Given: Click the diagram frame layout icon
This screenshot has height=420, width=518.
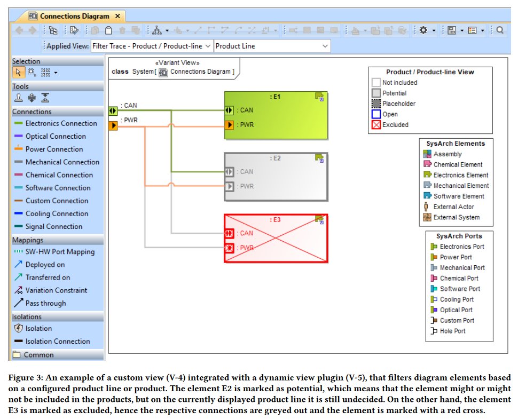Looking at the screenshot, I should [x=452, y=30].
